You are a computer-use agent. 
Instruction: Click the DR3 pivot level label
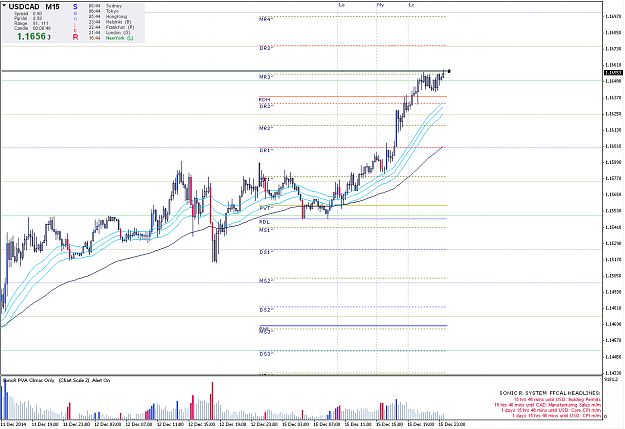point(266,48)
